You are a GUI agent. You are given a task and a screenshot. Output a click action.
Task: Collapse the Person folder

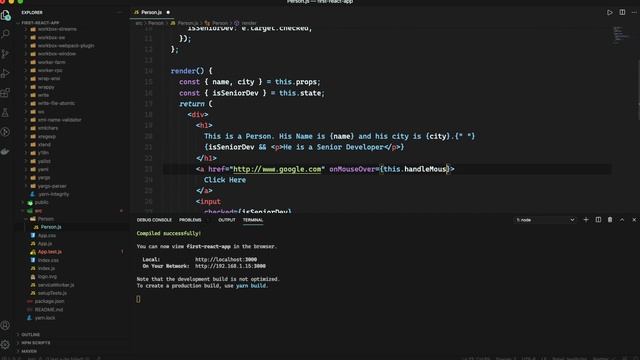tap(45, 219)
